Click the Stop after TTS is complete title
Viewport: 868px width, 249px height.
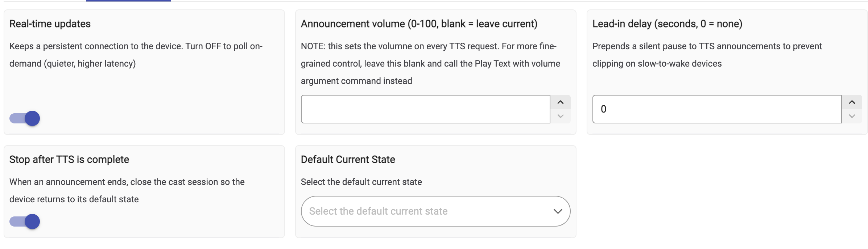[69, 160]
